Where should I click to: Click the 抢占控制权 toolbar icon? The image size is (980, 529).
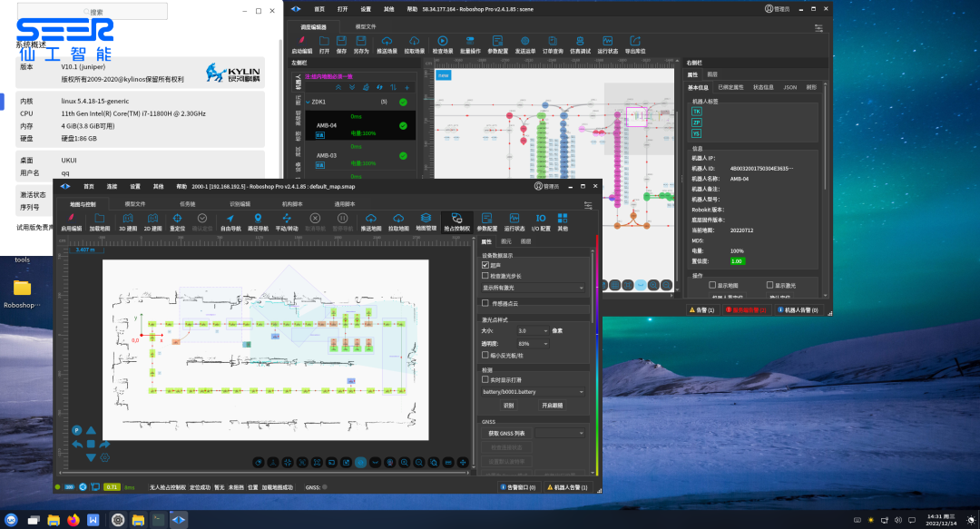pos(456,222)
